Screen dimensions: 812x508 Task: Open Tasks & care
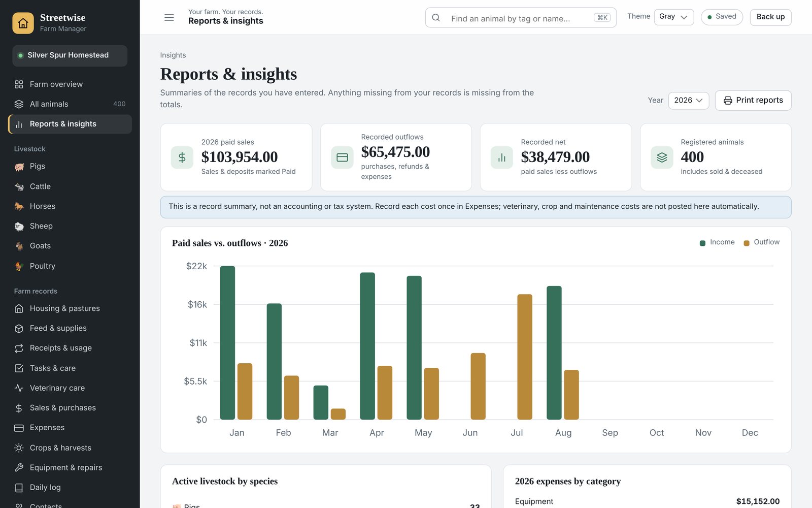[x=70, y=368]
